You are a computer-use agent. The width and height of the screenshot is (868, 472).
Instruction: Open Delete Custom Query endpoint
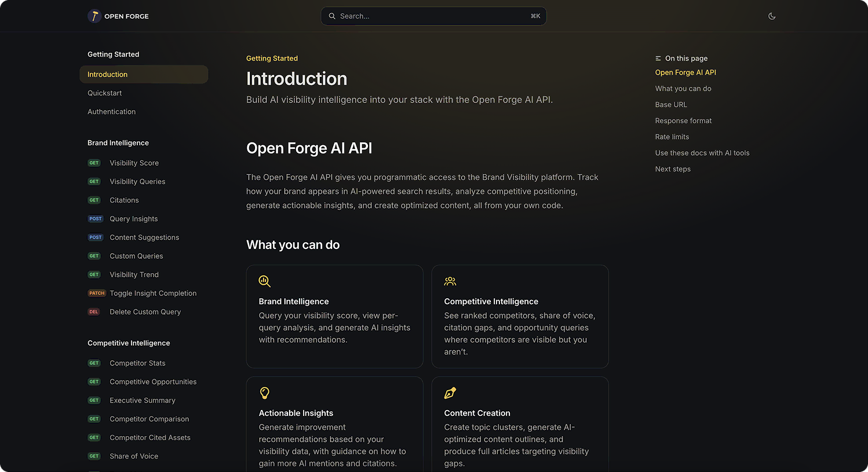[145, 312]
